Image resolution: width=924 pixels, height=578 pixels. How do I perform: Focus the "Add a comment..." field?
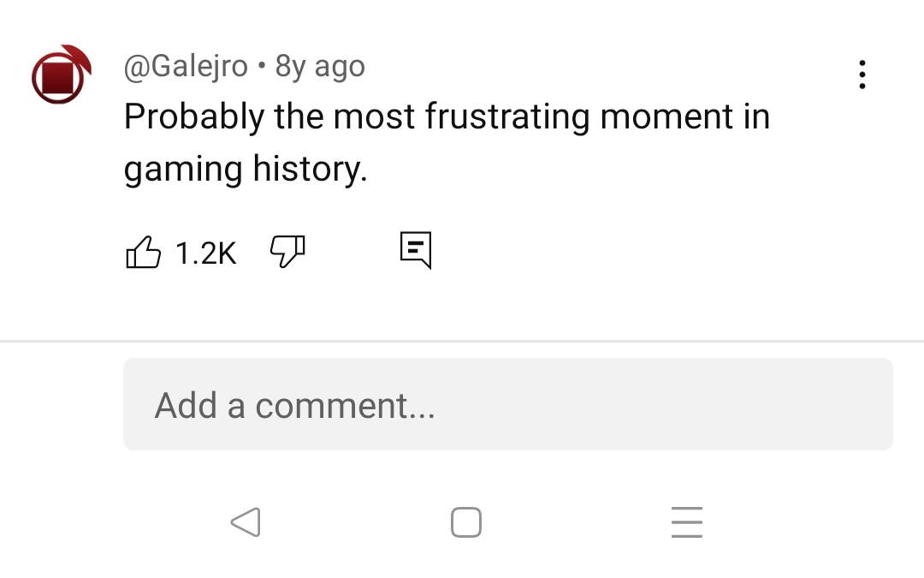click(x=507, y=404)
